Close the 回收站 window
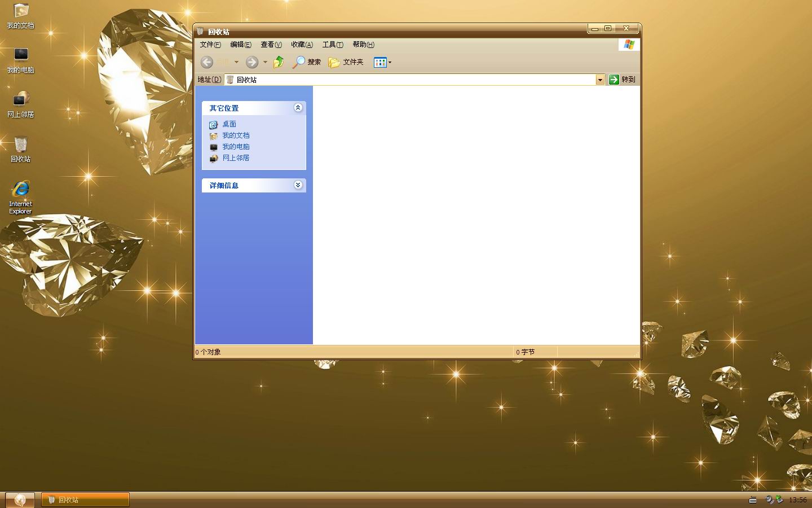 tap(626, 28)
